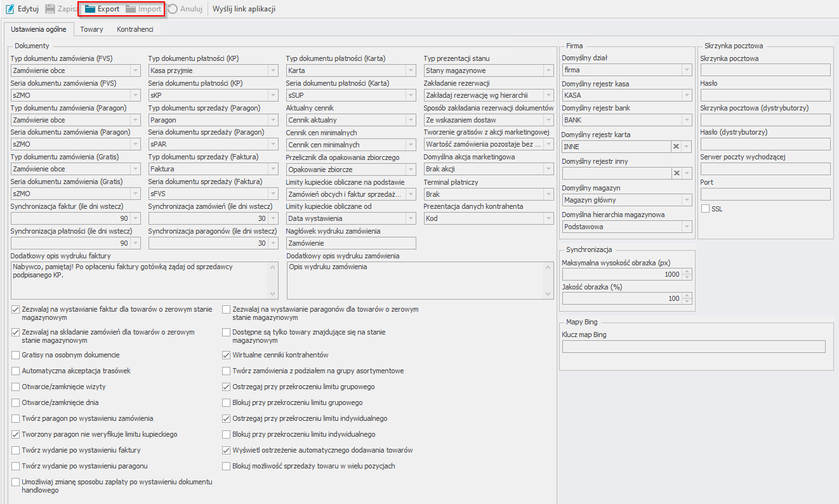Click the Edytuj pencil icon
Viewport: 839px width, 504px height.
[10, 10]
